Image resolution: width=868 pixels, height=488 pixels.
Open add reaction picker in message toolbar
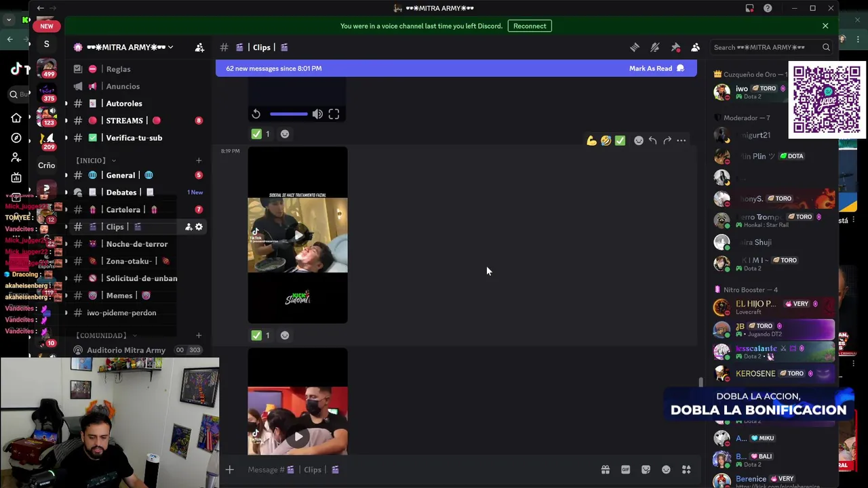pyautogui.click(x=638, y=140)
